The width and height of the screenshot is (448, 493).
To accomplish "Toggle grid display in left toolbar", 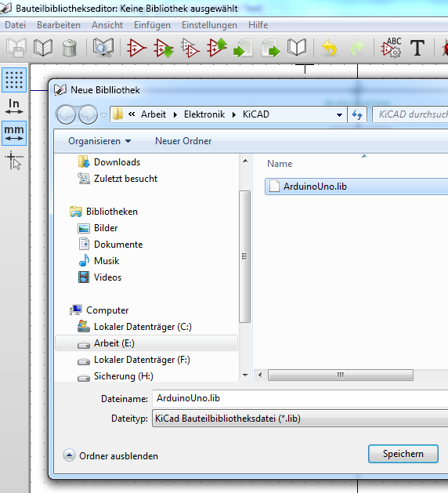I will [x=14, y=79].
